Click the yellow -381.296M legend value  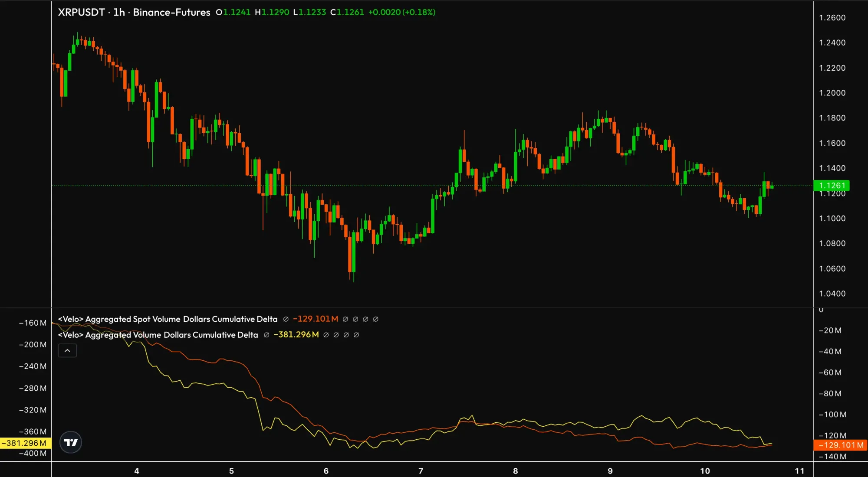point(296,335)
